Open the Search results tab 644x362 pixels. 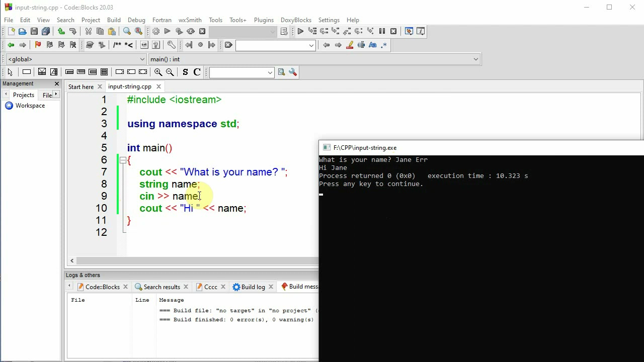coord(162,287)
